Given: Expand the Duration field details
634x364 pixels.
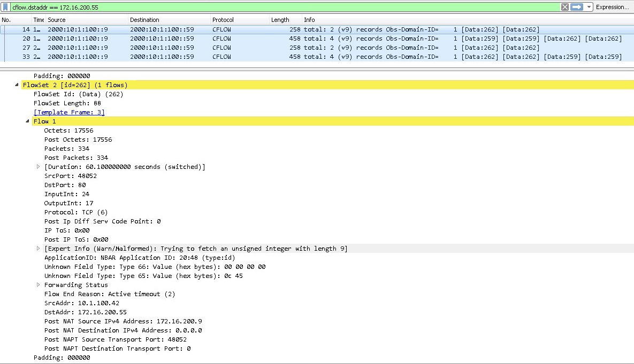Looking at the screenshot, I should [38, 166].
